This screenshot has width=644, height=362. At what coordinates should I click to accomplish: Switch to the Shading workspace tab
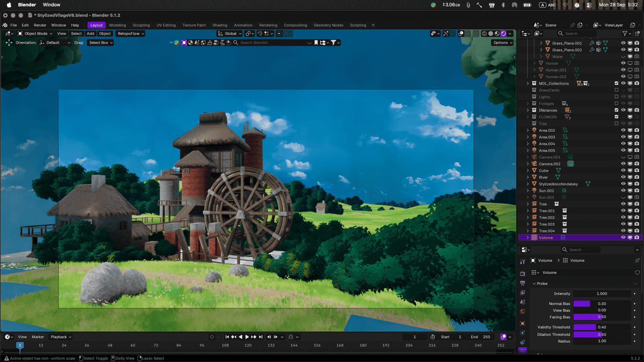220,25
